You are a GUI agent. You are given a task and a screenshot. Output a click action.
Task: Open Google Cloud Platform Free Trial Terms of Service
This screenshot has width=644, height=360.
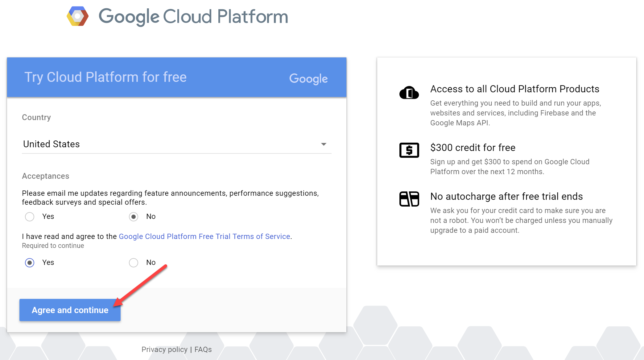point(204,237)
